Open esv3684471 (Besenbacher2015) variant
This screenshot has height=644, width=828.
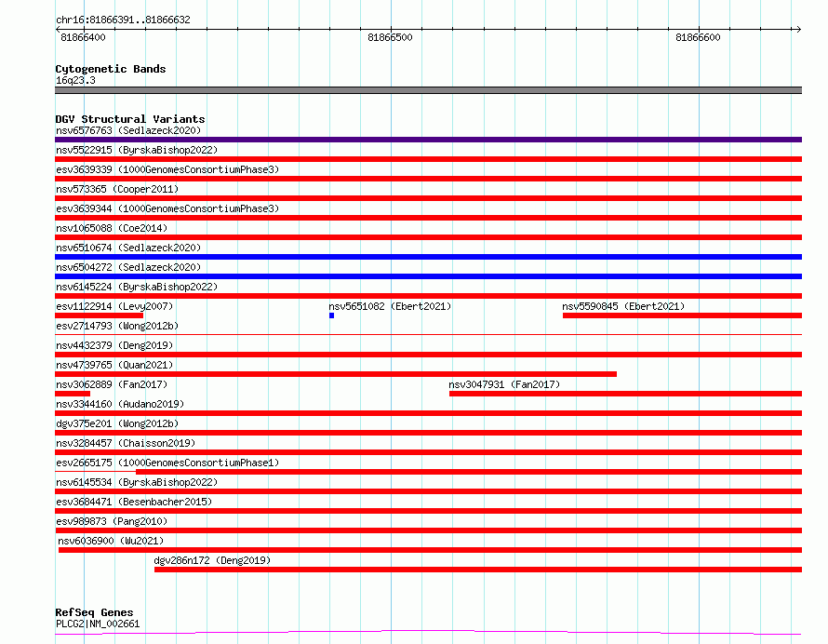coord(134,502)
